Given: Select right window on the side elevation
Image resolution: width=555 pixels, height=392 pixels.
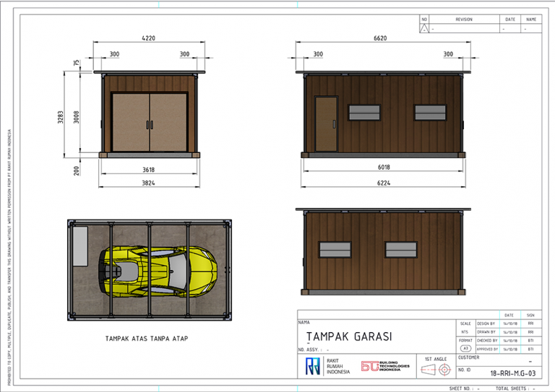Looking at the screenshot, I should click(x=429, y=113).
